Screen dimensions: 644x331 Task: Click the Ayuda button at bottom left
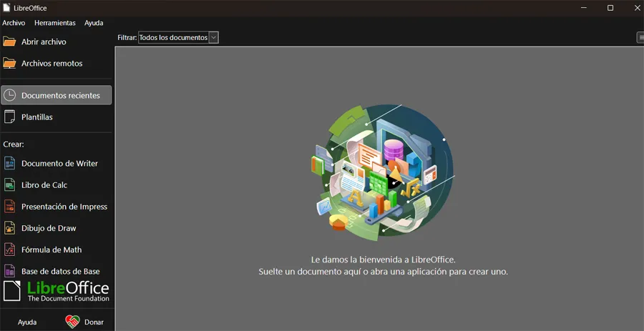click(x=27, y=322)
